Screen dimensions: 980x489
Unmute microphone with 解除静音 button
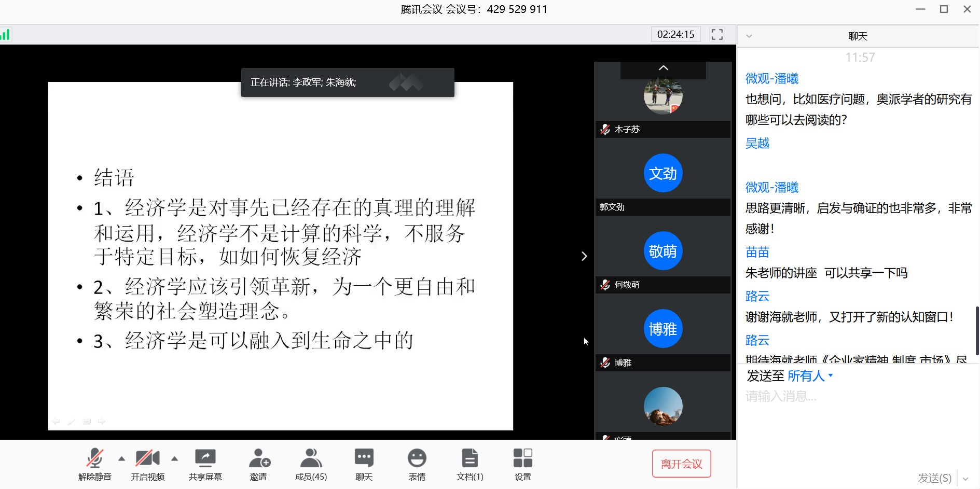94,464
